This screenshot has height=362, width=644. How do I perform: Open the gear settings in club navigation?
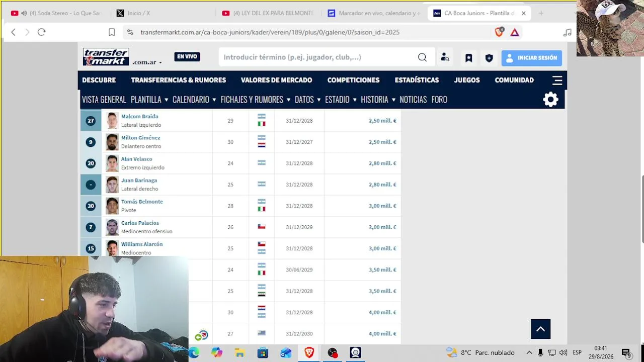tap(550, 99)
